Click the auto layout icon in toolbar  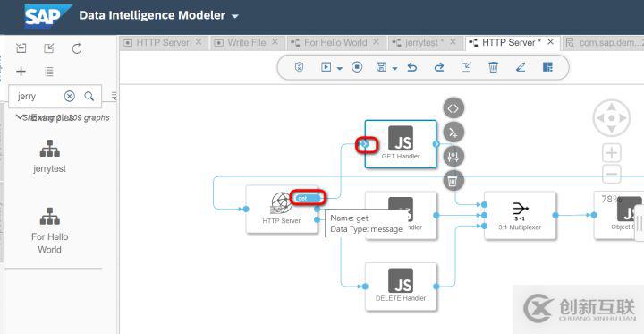[x=547, y=67]
